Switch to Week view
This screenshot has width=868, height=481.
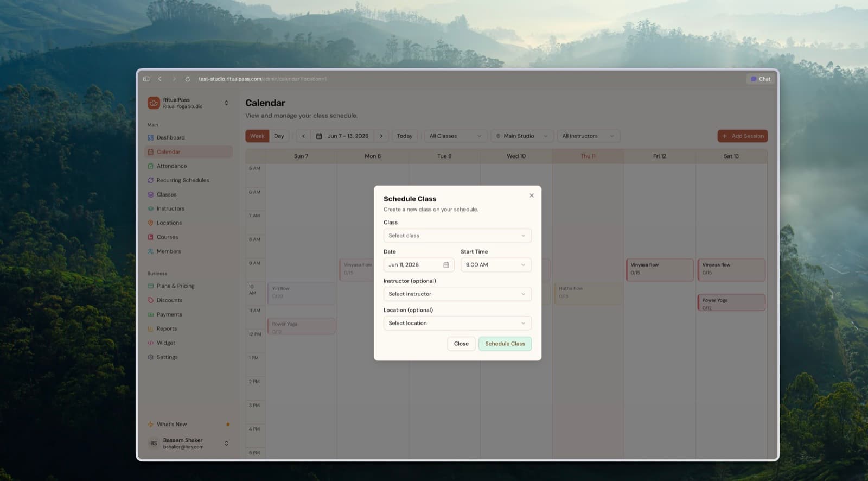coord(257,136)
